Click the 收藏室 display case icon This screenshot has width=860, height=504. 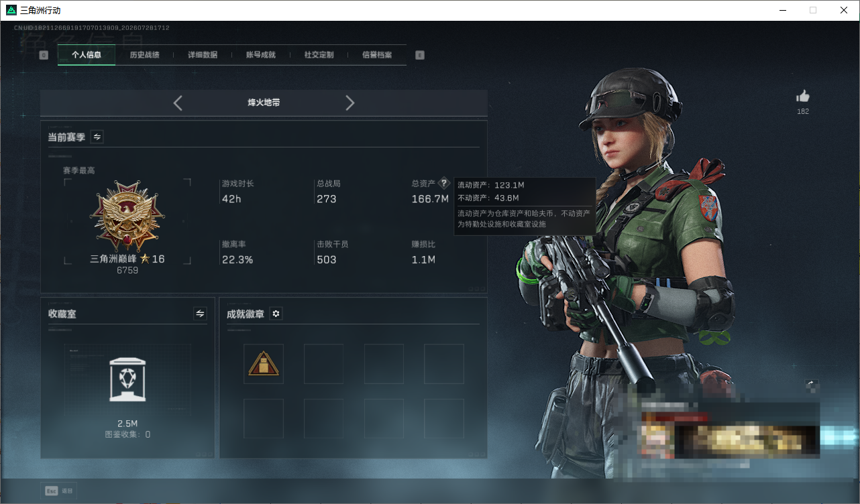coord(127,379)
